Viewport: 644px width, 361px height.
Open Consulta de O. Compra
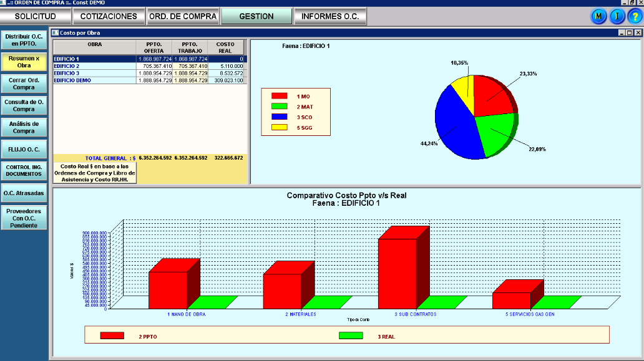tap(24, 105)
